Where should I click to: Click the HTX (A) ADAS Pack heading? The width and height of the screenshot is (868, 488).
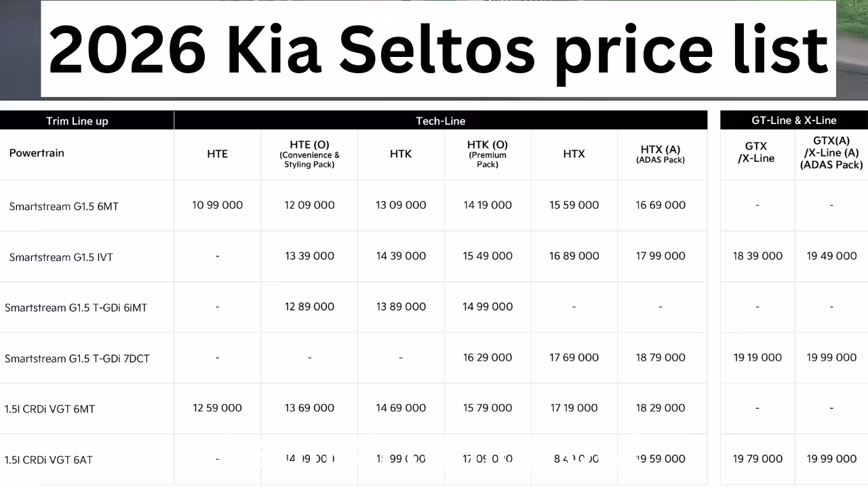[x=660, y=154]
